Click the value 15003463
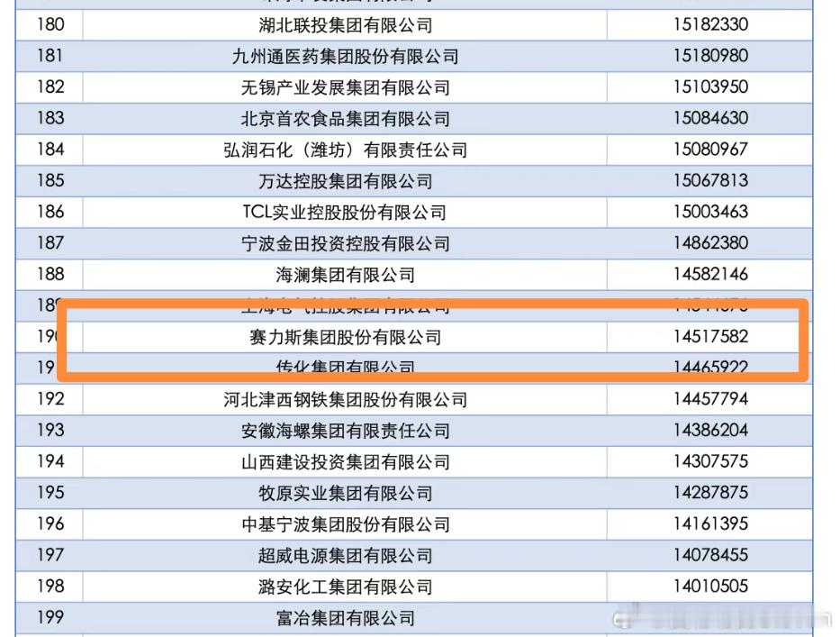This screenshot has height=637, width=840. [x=710, y=212]
